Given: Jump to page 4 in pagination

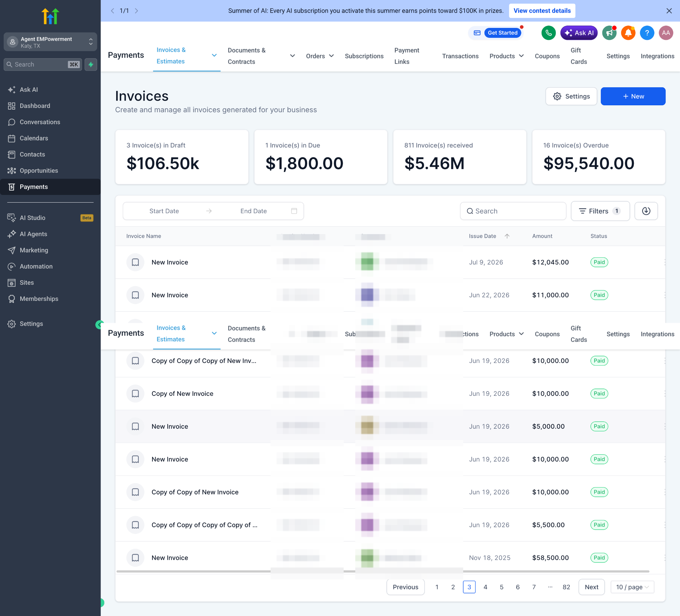Looking at the screenshot, I should tap(485, 587).
